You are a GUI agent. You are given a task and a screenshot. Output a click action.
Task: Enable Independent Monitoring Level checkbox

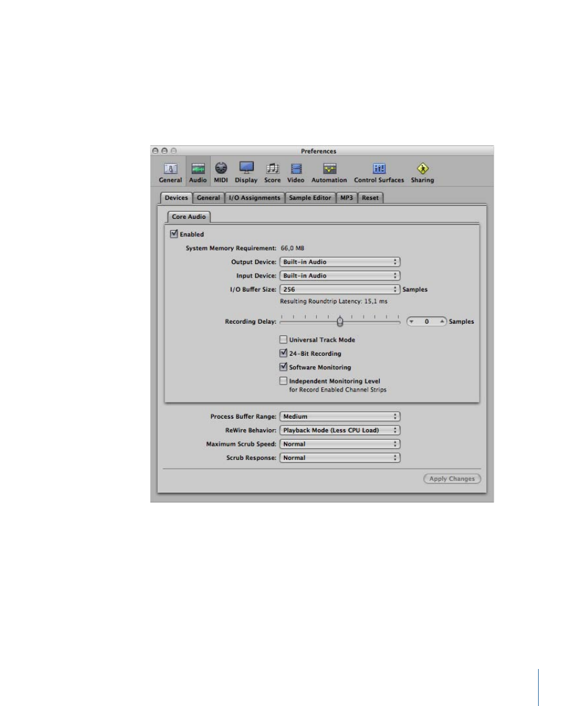coord(283,381)
